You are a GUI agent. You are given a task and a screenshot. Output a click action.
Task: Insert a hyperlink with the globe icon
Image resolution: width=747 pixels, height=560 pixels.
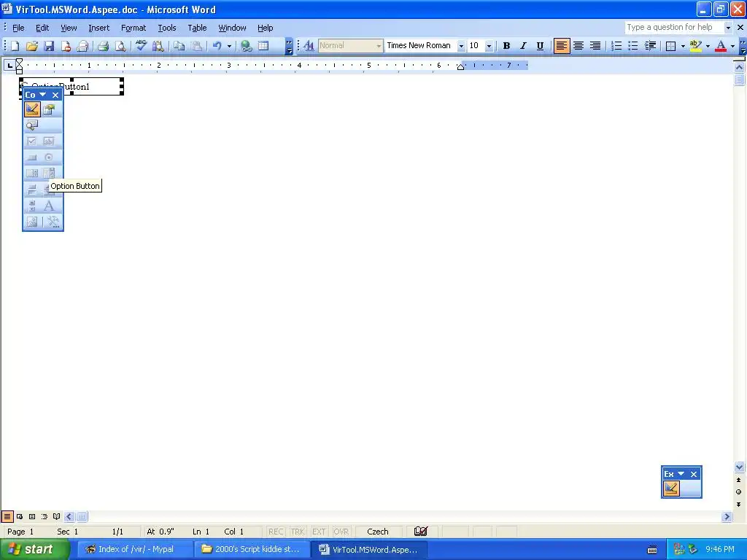[247, 46]
